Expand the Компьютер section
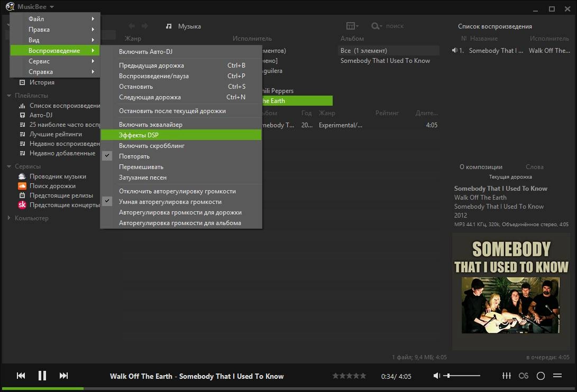The width and height of the screenshot is (577, 392). (9, 218)
